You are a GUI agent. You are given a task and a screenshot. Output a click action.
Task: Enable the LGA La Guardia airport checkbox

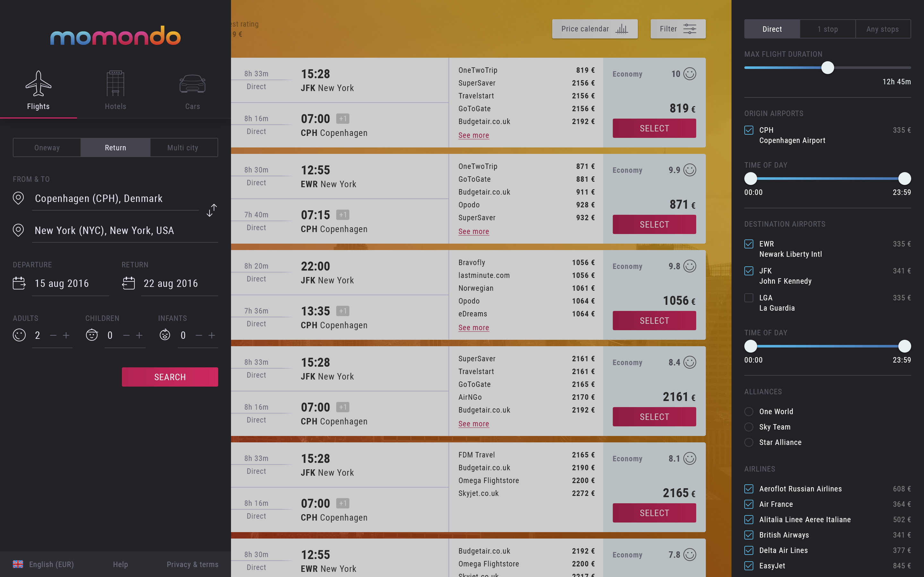749,298
